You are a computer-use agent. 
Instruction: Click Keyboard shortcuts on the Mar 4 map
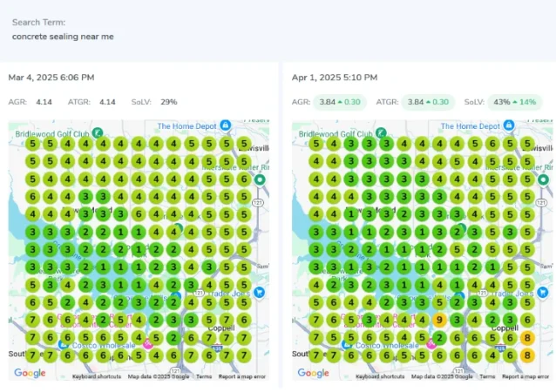pyautogui.click(x=97, y=377)
